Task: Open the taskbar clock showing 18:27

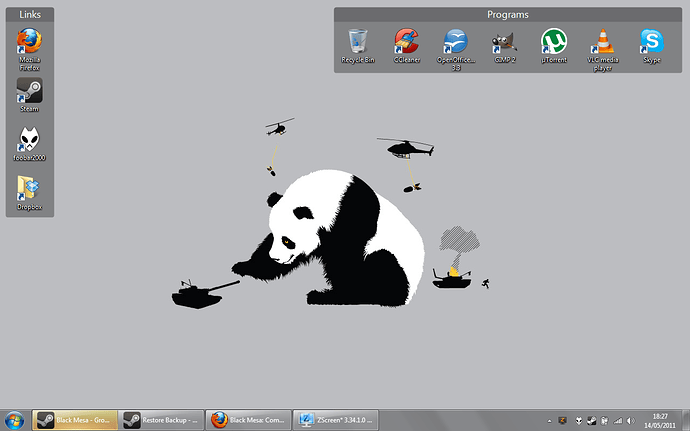Action: tap(660, 420)
